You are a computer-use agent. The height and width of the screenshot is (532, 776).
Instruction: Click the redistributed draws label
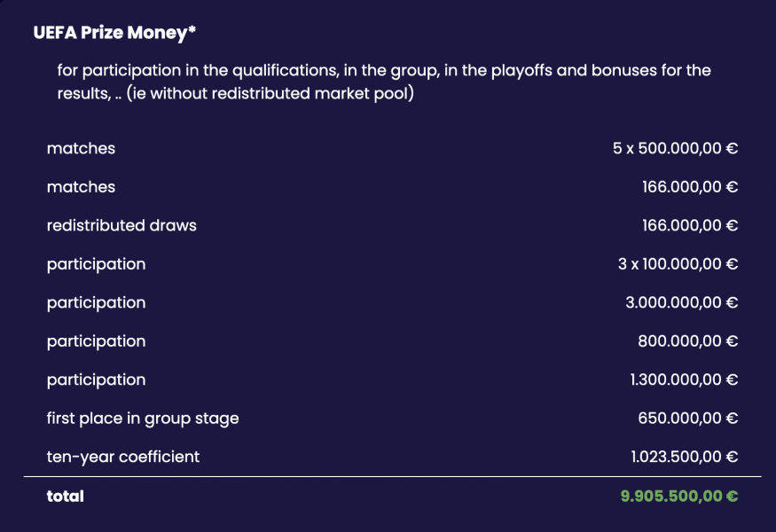121,225
